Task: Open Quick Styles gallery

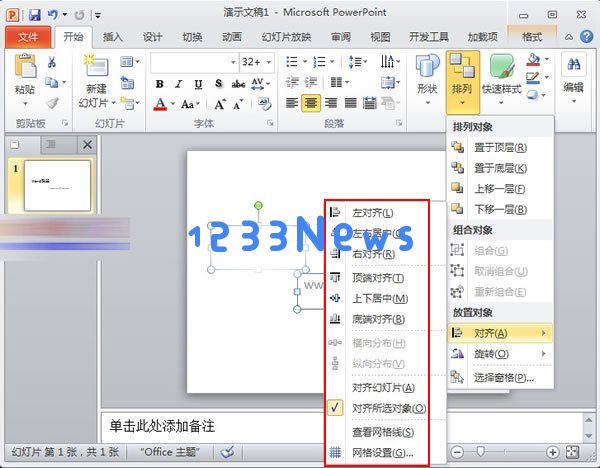Action: (501, 79)
